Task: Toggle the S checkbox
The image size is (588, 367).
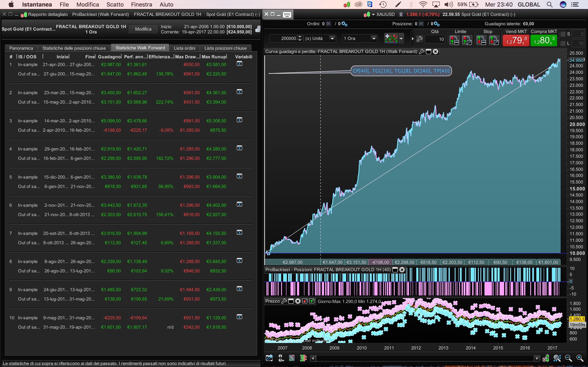Action: click(x=563, y=34)
